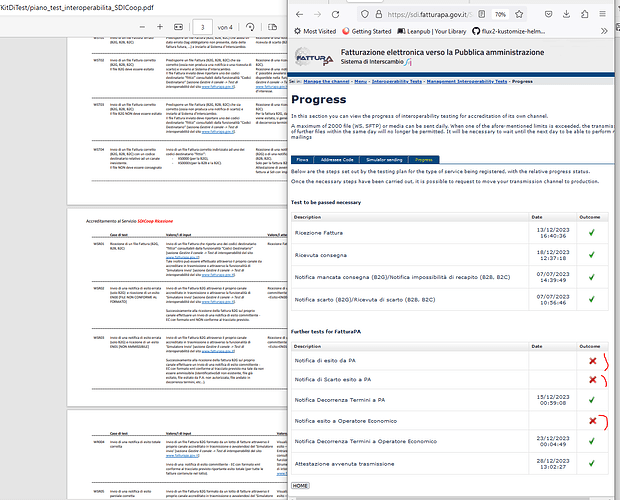The image size is (620, 500).
Task: Open Management Interoperability Tests breadcrumb link
Action: pyautogui.click(x=467, y=81)
